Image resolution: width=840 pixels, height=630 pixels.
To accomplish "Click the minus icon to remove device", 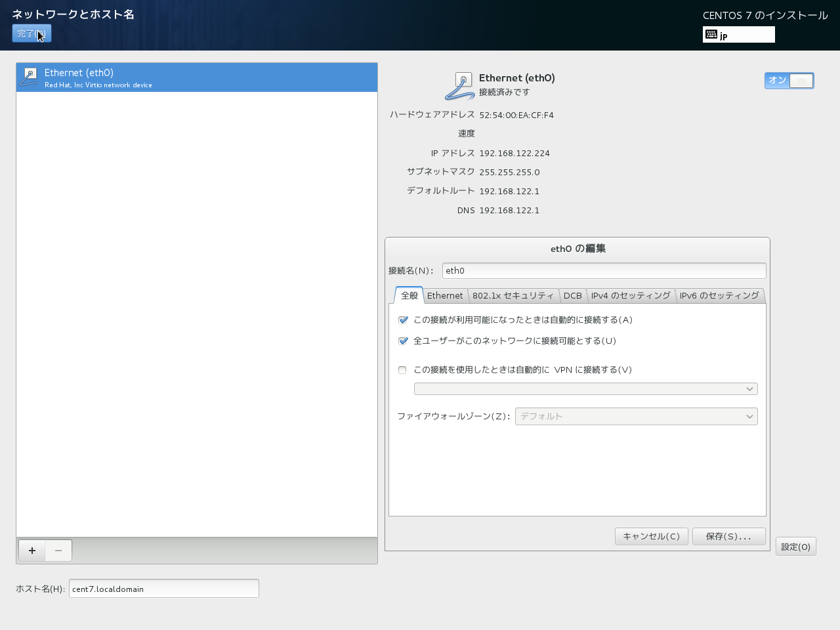I will 58,551.
